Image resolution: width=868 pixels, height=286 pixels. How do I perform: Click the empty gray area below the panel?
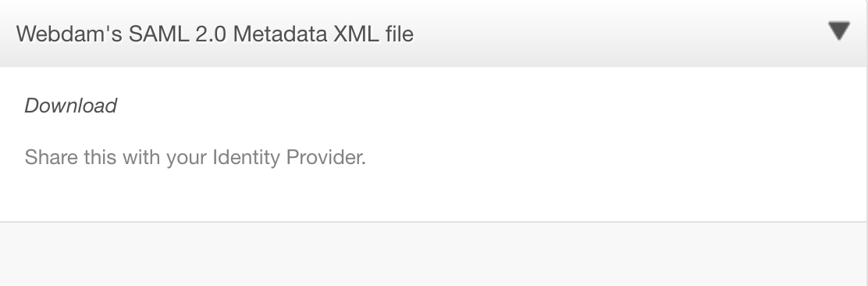[x=433, y=255]
